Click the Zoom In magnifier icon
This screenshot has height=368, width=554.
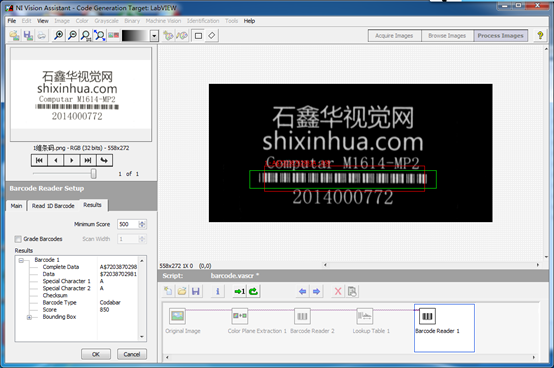coord(58,35)
